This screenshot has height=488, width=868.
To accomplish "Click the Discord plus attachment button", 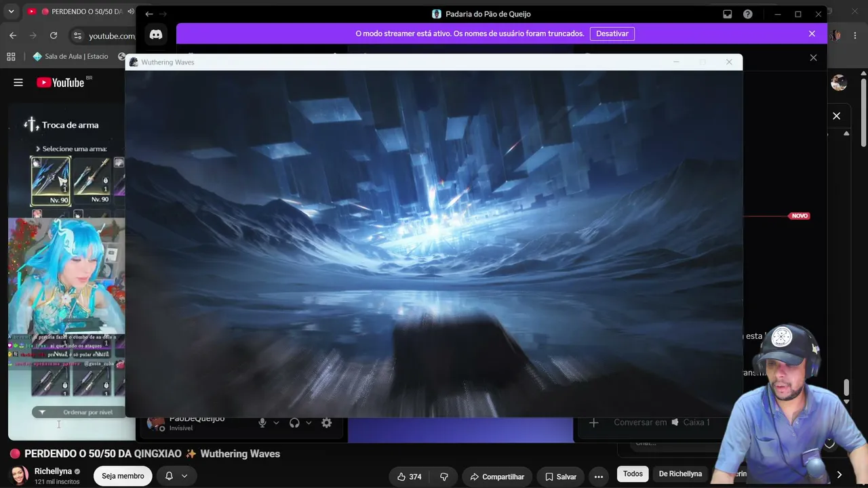I will tap(593, 422).
